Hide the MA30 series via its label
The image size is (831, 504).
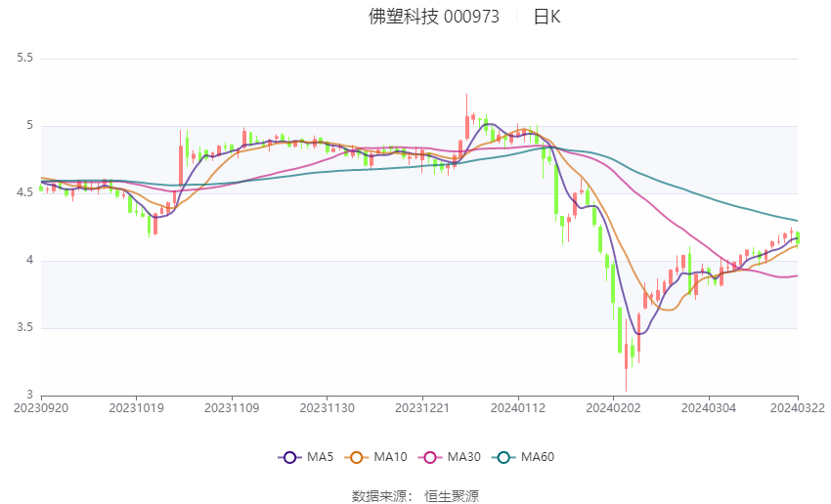point(461,456)
